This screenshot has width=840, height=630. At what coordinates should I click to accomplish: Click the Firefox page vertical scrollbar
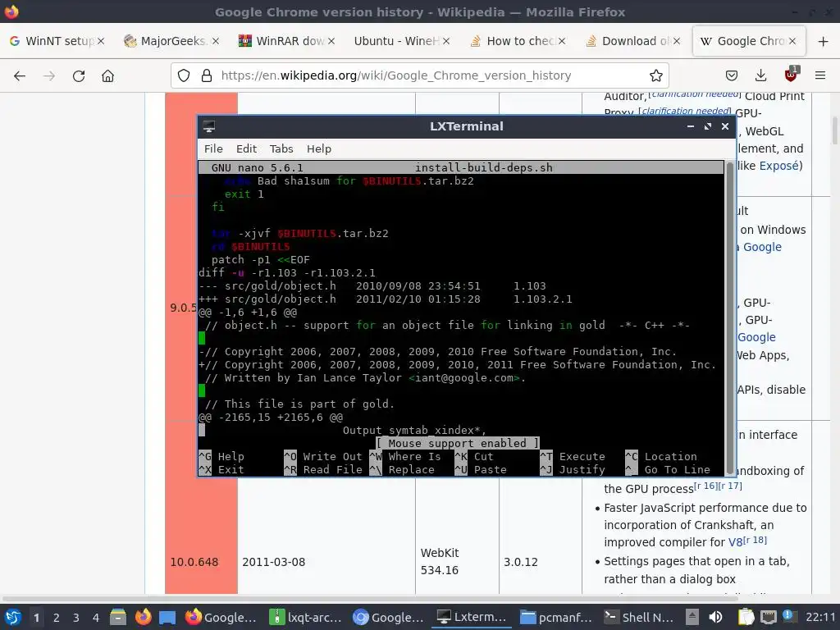(x=834, y=131)
